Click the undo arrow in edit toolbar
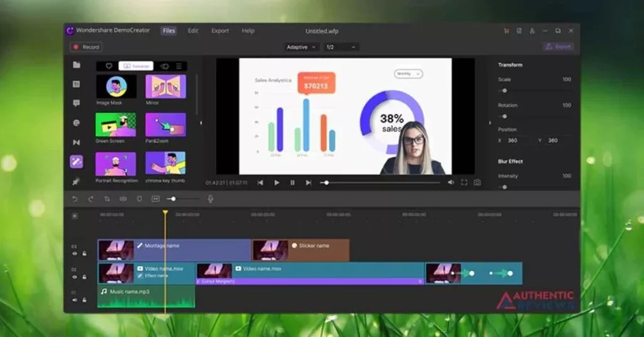Image resolution: width=644 pixels, height=337 pixels. [x=74, y=199]
